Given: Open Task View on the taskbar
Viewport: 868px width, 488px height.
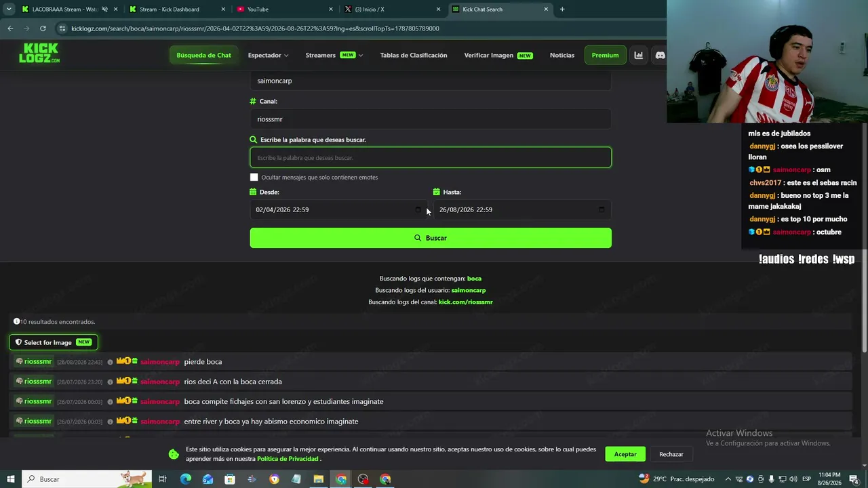Looking at the screenshot, I should tap(163, 479).
